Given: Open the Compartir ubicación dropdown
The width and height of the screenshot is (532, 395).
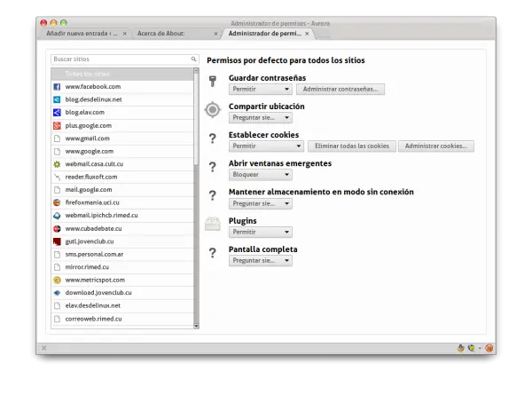Looking at the screenshot, I should (x=260, y=118).
